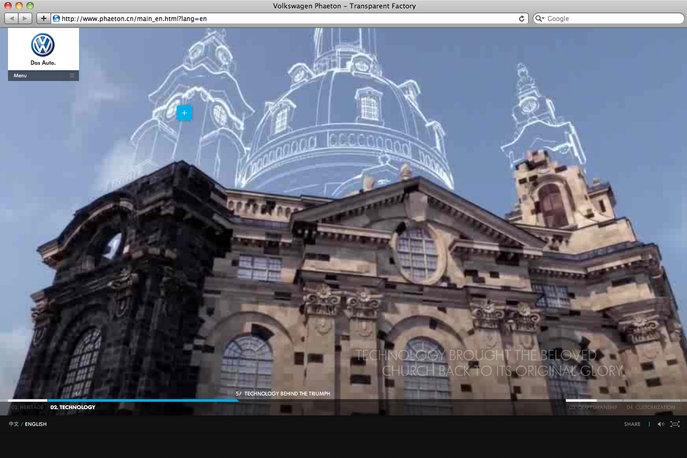Focus the Google search box
The height and width of the screenshot is (458, 687).
(610, 18)
